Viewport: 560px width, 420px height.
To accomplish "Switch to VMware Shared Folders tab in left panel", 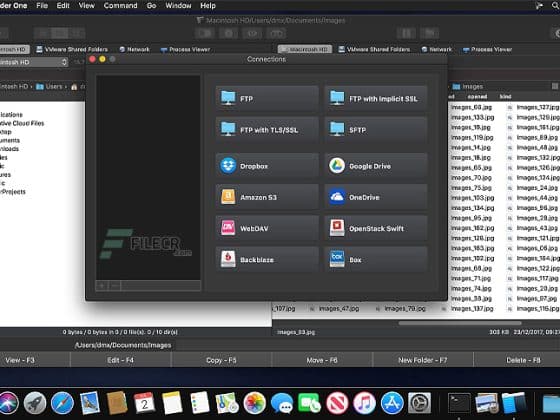I will [72, 49].
